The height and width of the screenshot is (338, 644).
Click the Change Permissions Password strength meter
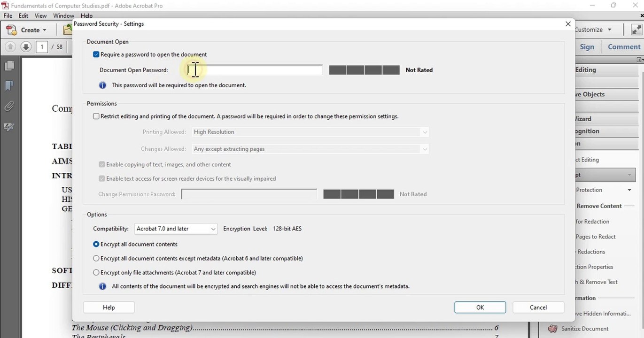pyautogui.click(x=358, y=194)
